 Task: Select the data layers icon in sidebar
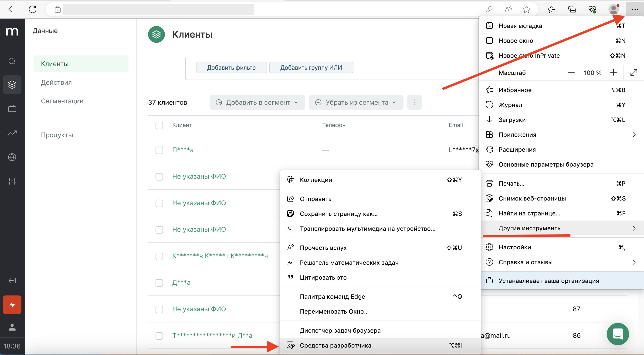pos(12,85)
